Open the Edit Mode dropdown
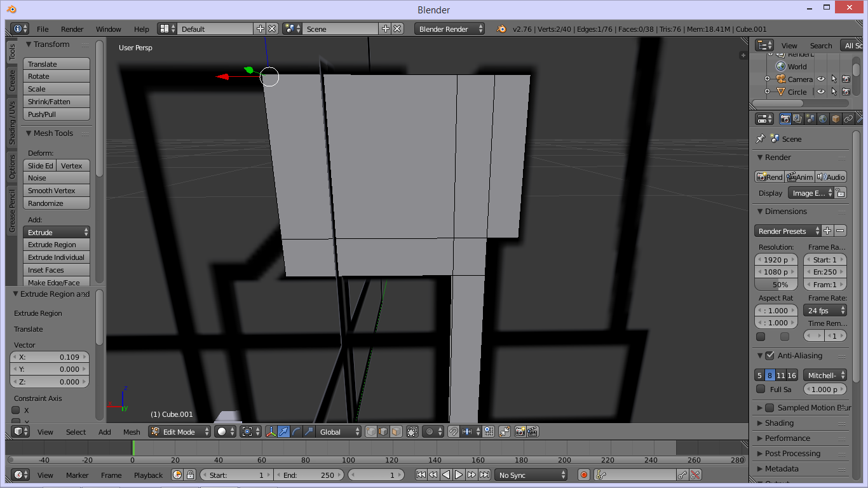The height and width of the screenshot is (488, 868). point(180,431)
